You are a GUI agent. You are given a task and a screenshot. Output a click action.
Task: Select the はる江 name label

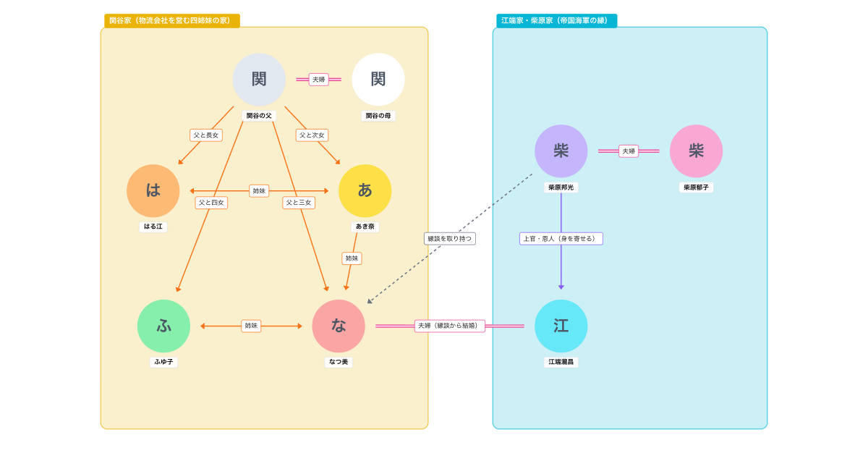click(153, 227)
